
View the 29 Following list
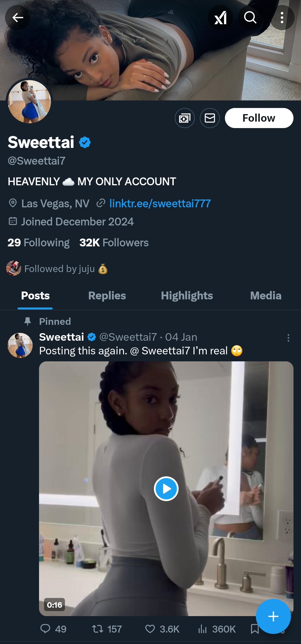tap(38, 242)
